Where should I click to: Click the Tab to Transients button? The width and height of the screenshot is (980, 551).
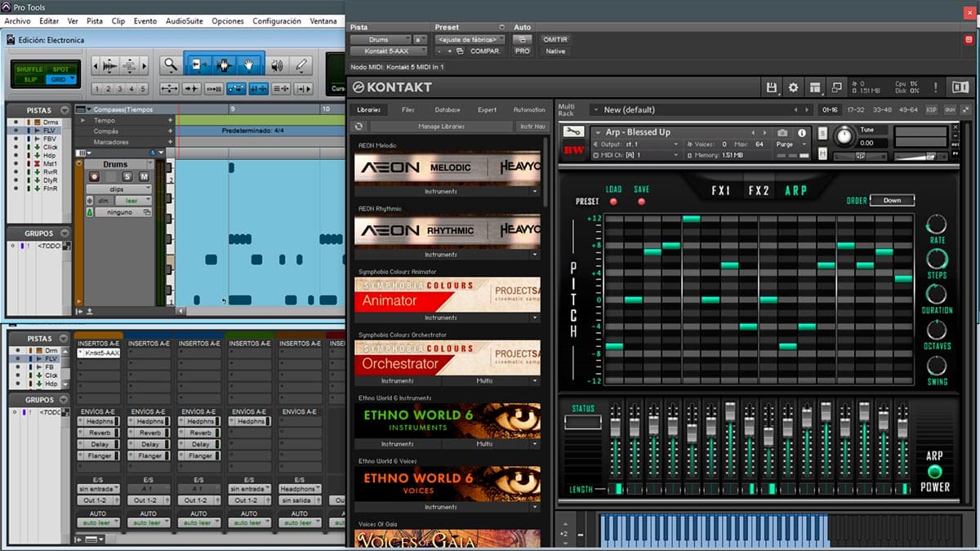click(193, 89)
